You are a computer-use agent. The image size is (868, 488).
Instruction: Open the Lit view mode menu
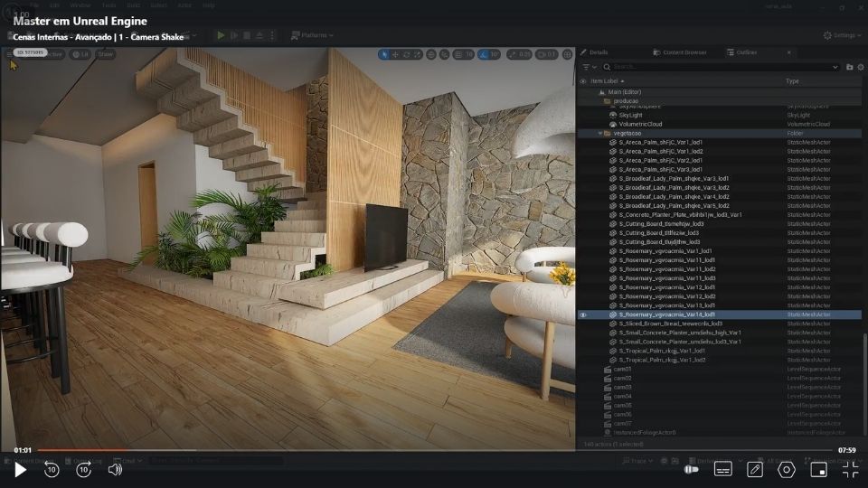(80, 54)
